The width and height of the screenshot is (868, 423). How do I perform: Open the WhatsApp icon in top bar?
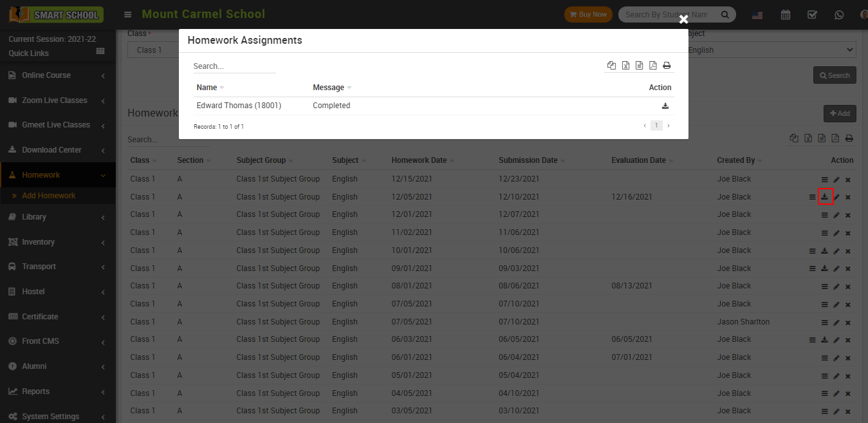(x=839, y=15)
